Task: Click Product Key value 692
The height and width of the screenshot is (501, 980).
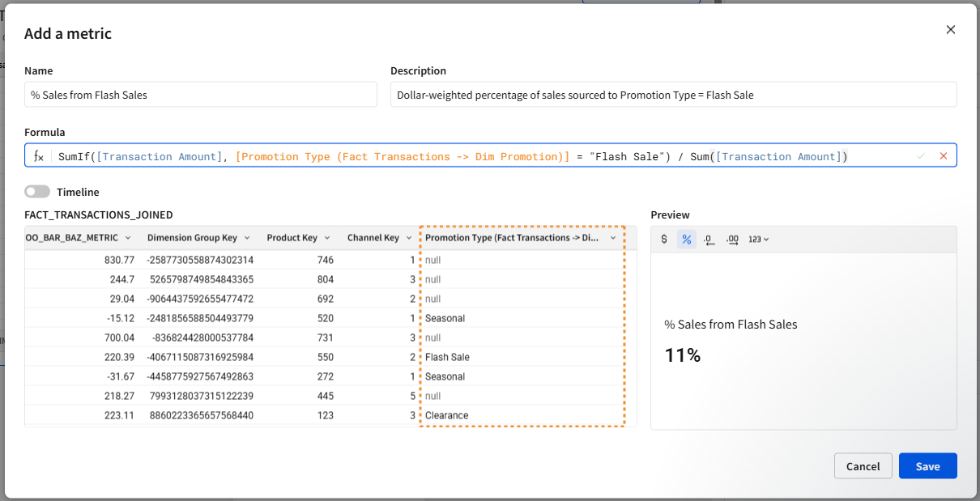Action: pos(326,299)
